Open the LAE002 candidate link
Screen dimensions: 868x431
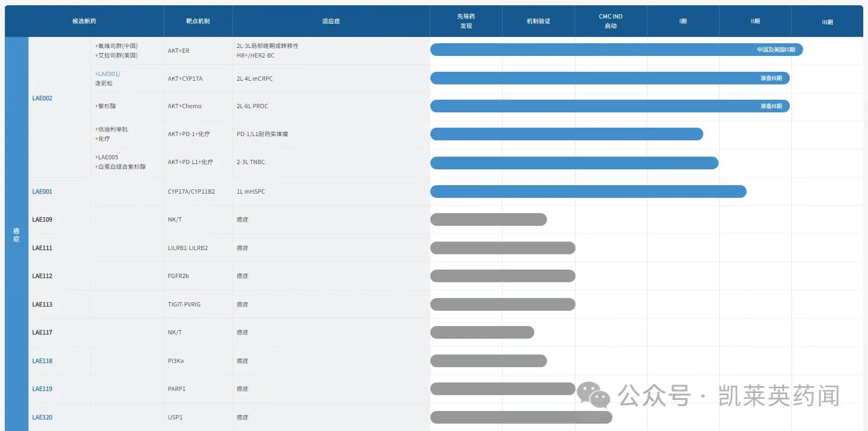click(42, 98)
